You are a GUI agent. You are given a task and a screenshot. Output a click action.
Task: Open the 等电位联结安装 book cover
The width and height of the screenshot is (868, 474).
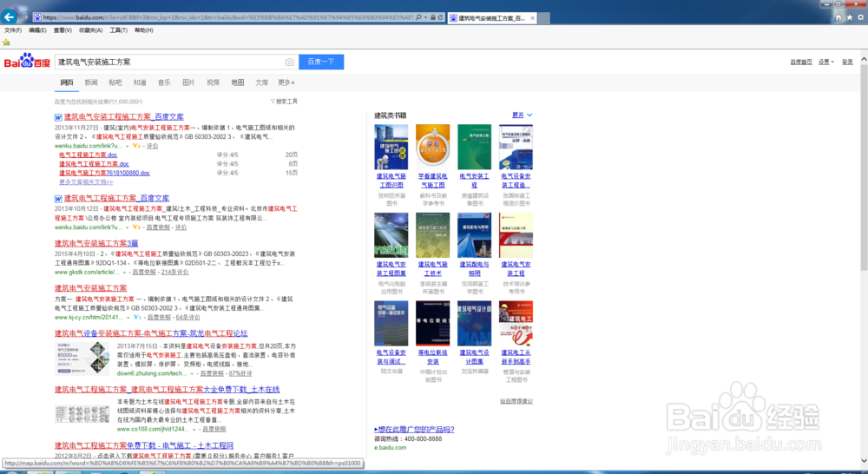pos(432,324)
